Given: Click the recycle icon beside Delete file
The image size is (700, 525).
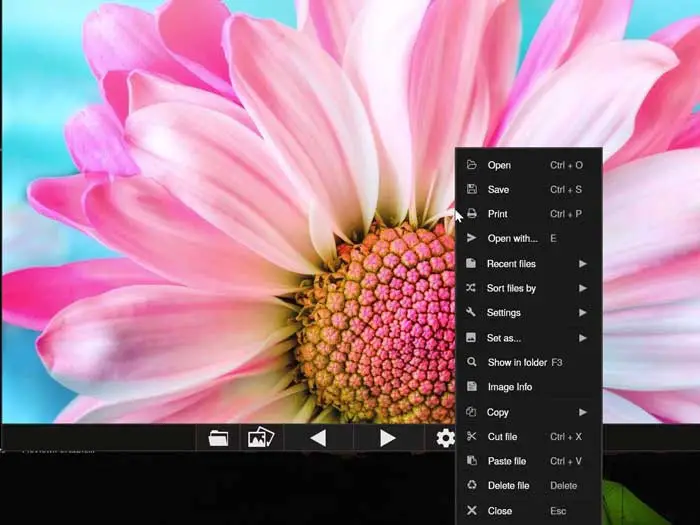Looking at the screenshot, I should 471,485.
